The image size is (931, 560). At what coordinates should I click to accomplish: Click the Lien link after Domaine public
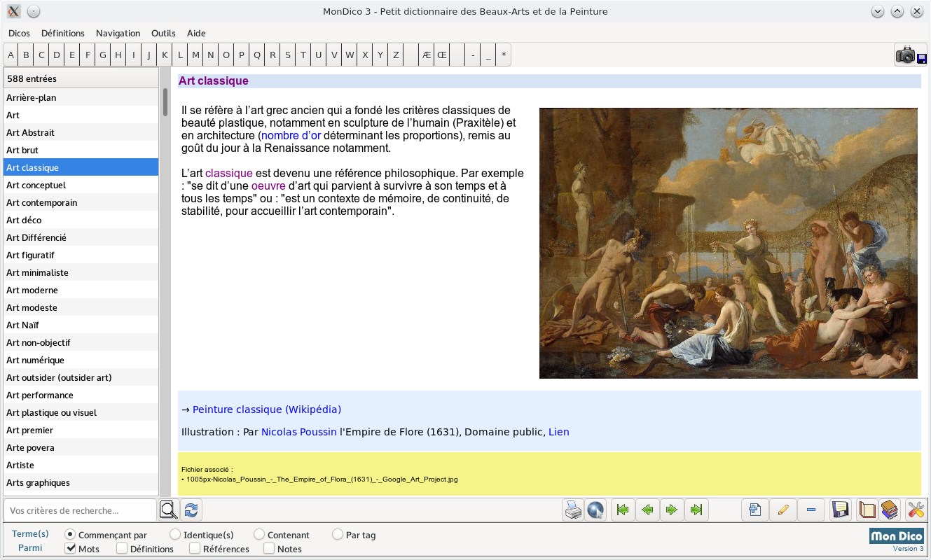click(x=559, y=432)
